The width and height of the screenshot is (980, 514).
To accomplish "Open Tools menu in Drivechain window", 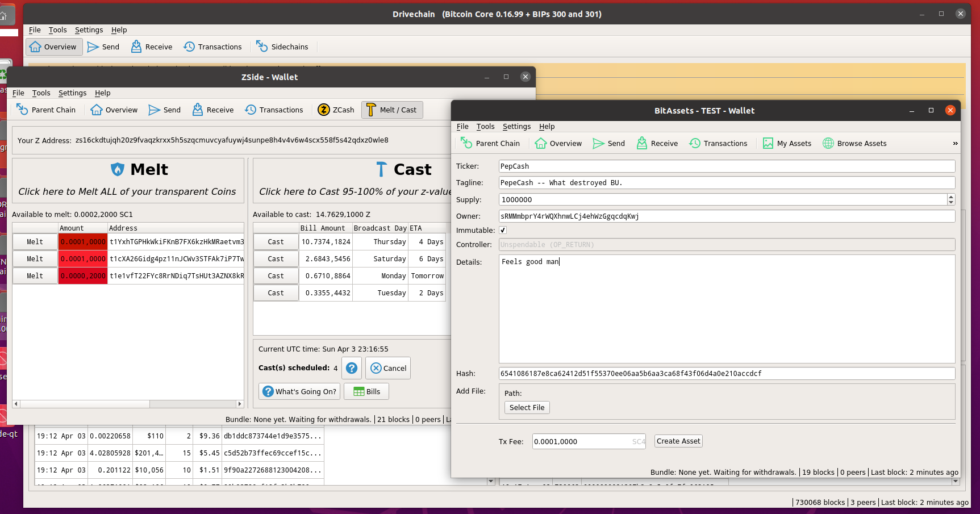I will tap(57, 30).
